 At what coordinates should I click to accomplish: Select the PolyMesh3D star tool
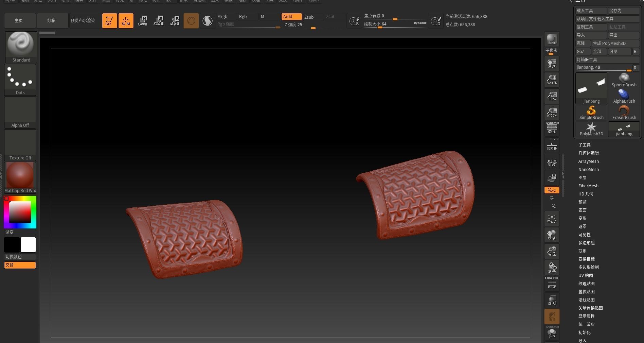(x=591, y=129)
